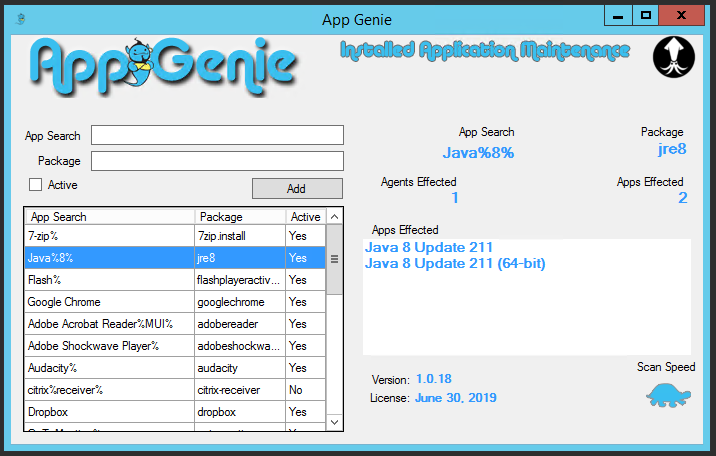Screen dimensions: 716x456
Task: Select the Google Chrome row
Action: pyautogui.click(x=110, y=302)
